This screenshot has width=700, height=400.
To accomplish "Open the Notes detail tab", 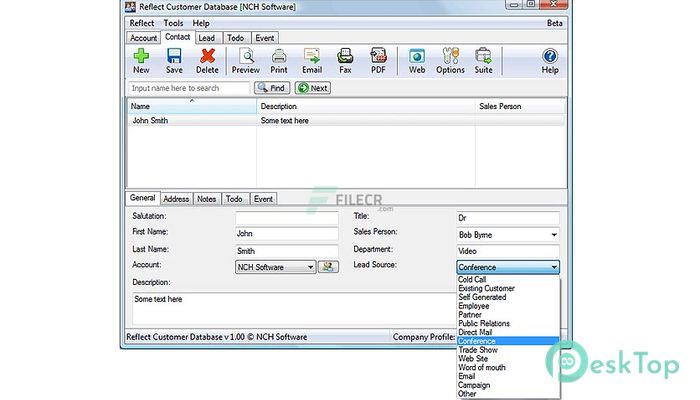I will tap(207, 199).
